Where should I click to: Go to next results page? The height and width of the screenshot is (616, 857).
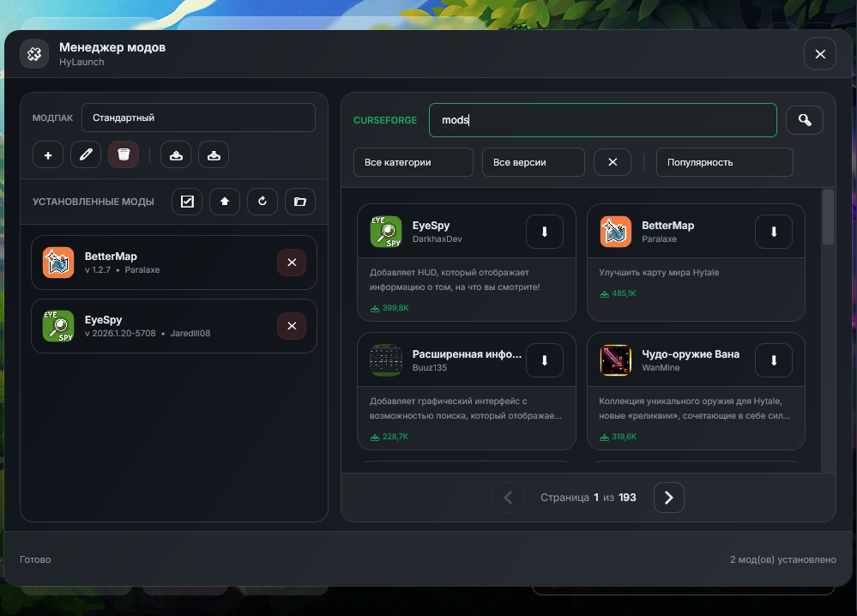pos(669,498)
